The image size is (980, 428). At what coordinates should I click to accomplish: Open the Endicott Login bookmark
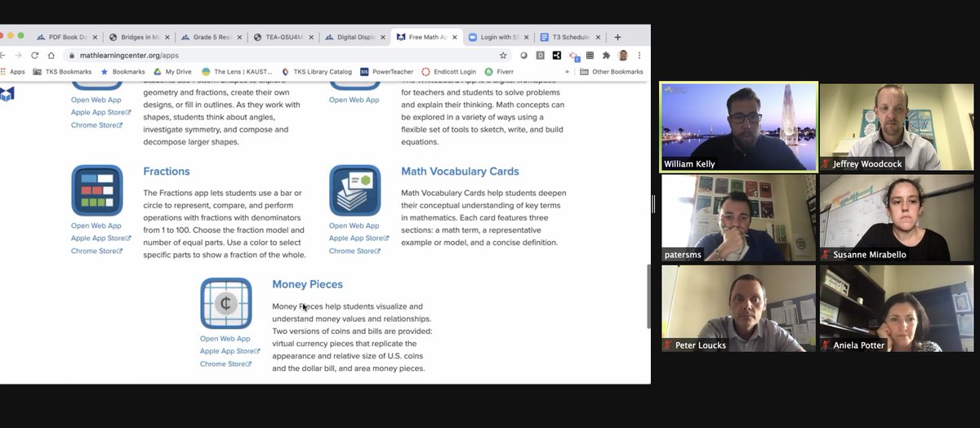click(449, 72)
